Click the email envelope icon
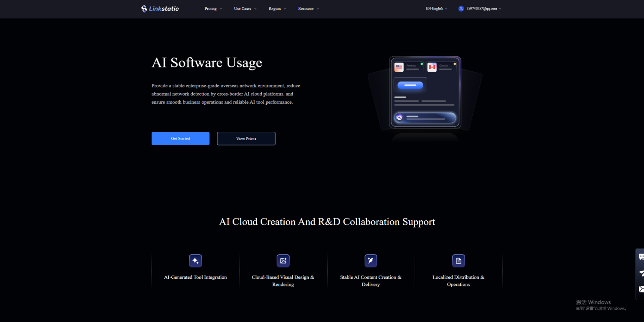The width and height of the screenshot is (644, 322). 641,289
